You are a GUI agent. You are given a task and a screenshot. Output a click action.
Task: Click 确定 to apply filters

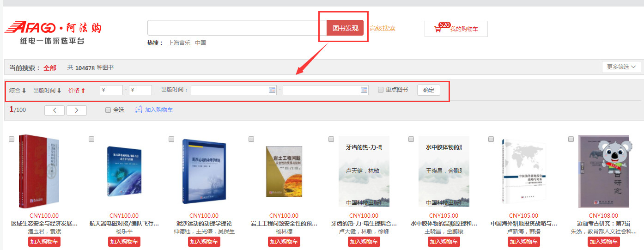pyautogui.click(x=428, y=90)
